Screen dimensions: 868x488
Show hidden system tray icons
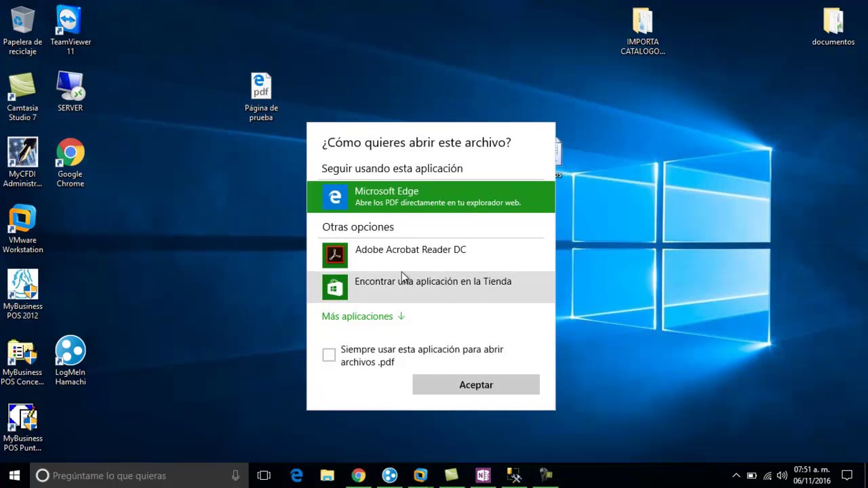point(736,476)
